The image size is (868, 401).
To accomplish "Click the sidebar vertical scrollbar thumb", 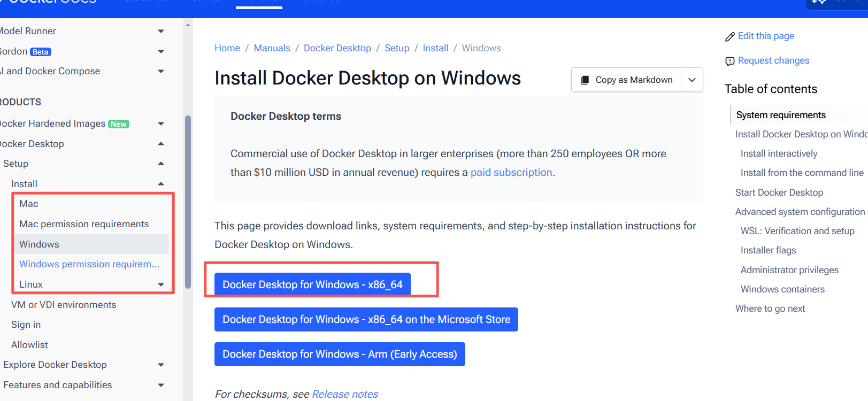I will [188, 202].
